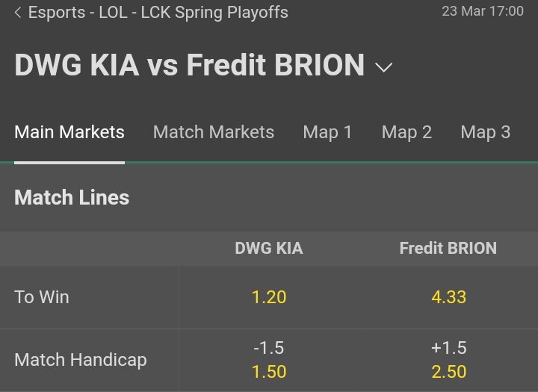Open the Map 1 tab
Viewport: 538px width, 392px height.
click(x=327, y=132)
